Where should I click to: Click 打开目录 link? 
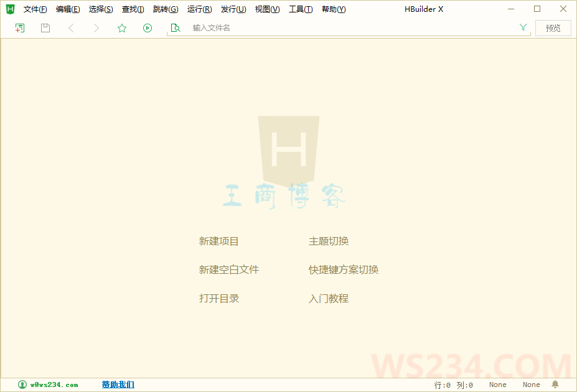tap(219, 298)
